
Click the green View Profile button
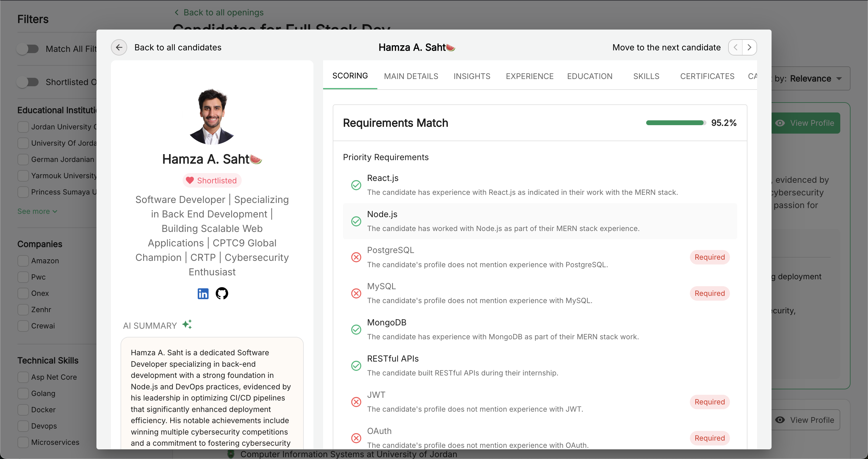point(805,123)
